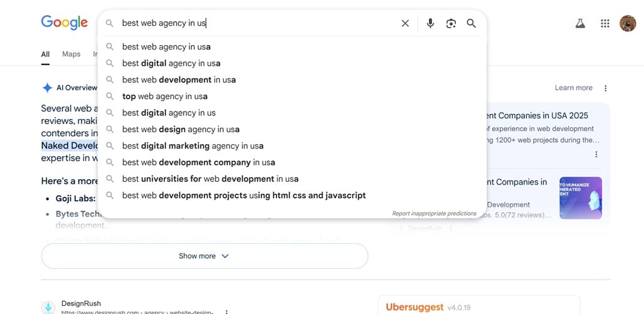This screenshot has height=314, width=644.
Task: Submit search with magnifier icon
Action: pos(471,23)
